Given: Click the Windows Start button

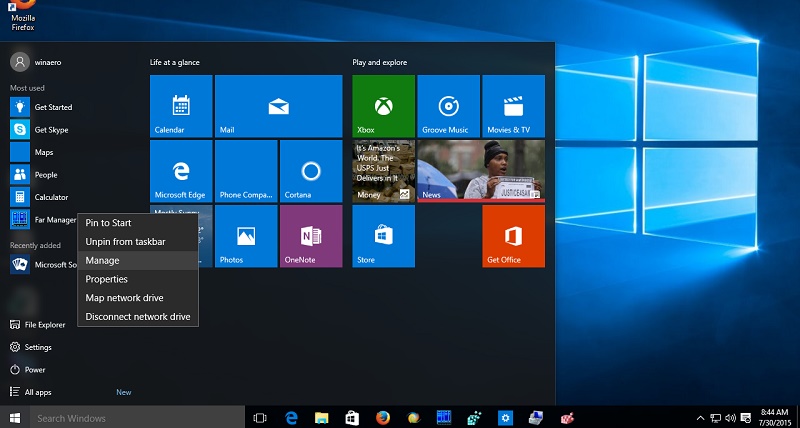Looking at the screenshot, I should pos(15,418).
